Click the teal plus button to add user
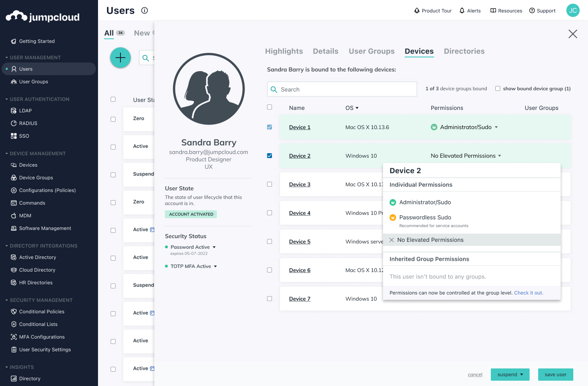The width and height of the screenshot is (588, 386). (120, 58)
